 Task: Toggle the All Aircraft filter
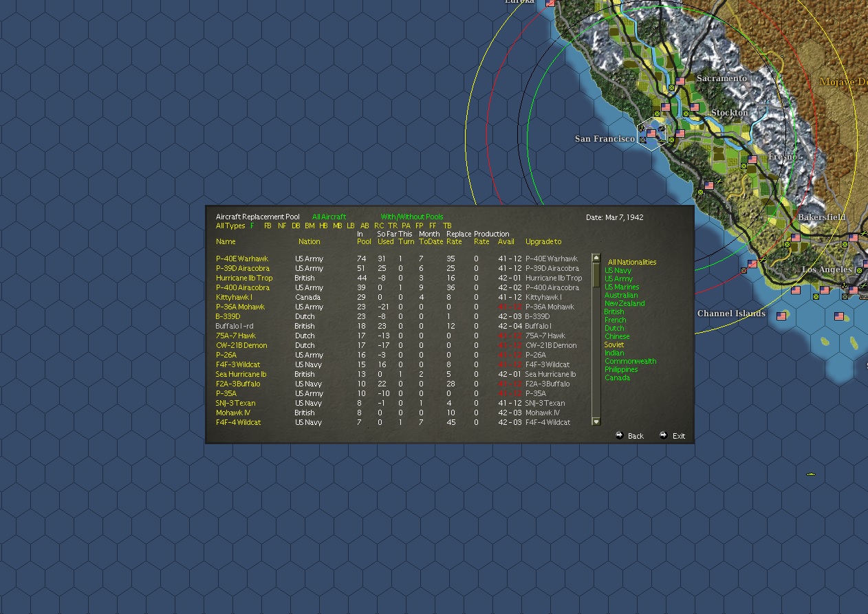pyautogui.click(x=329, y=217)
